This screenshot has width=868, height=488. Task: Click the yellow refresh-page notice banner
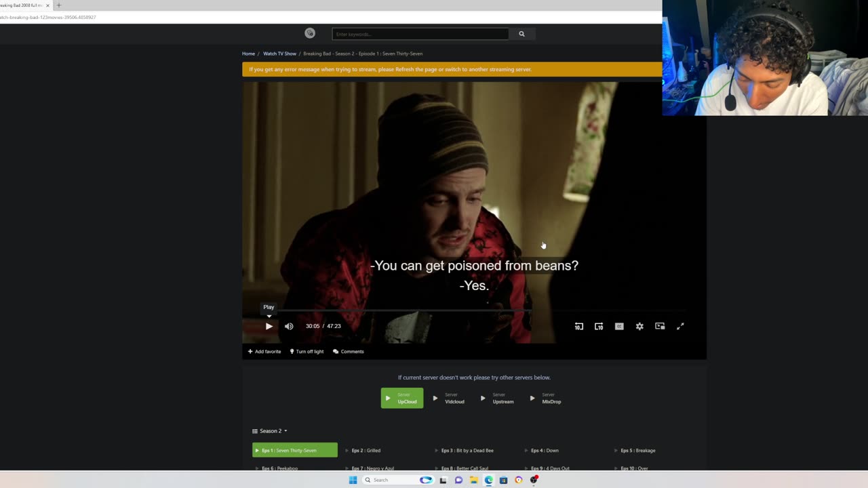(452, 69)
